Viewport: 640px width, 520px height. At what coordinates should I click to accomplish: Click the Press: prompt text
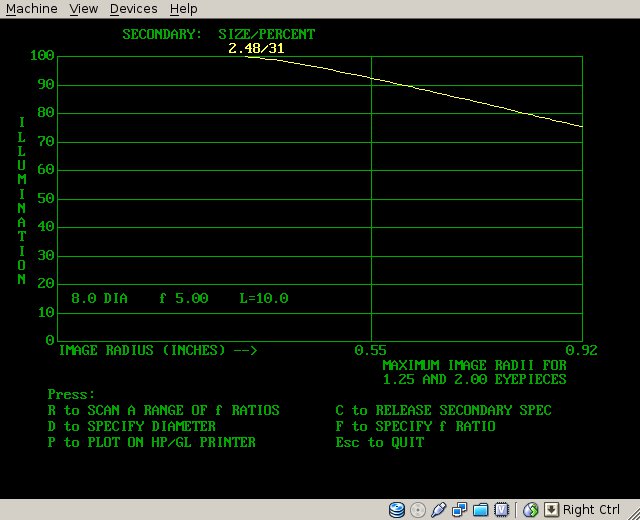(x=71, y=394)
